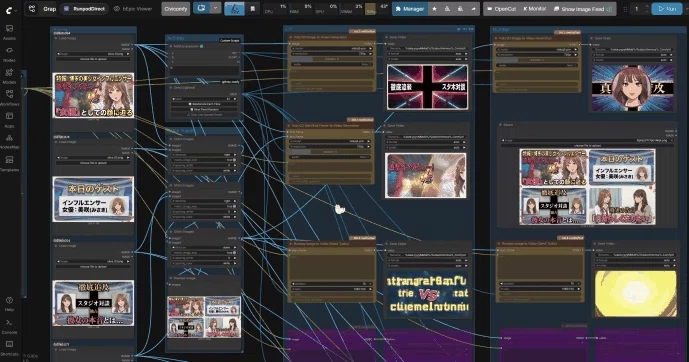
Task: Open the Console panel from sidebar
Action: click(x=9, y=326)
